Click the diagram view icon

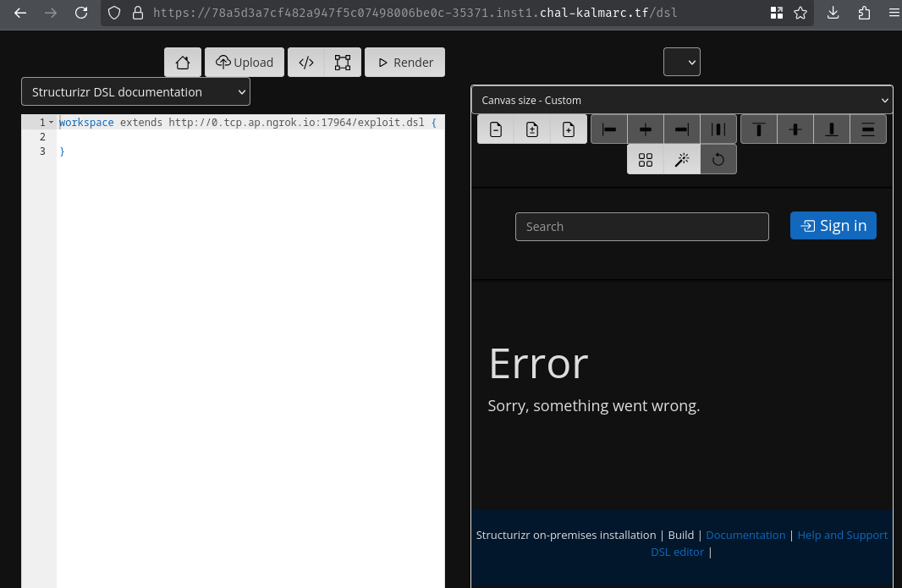(343, 62)
